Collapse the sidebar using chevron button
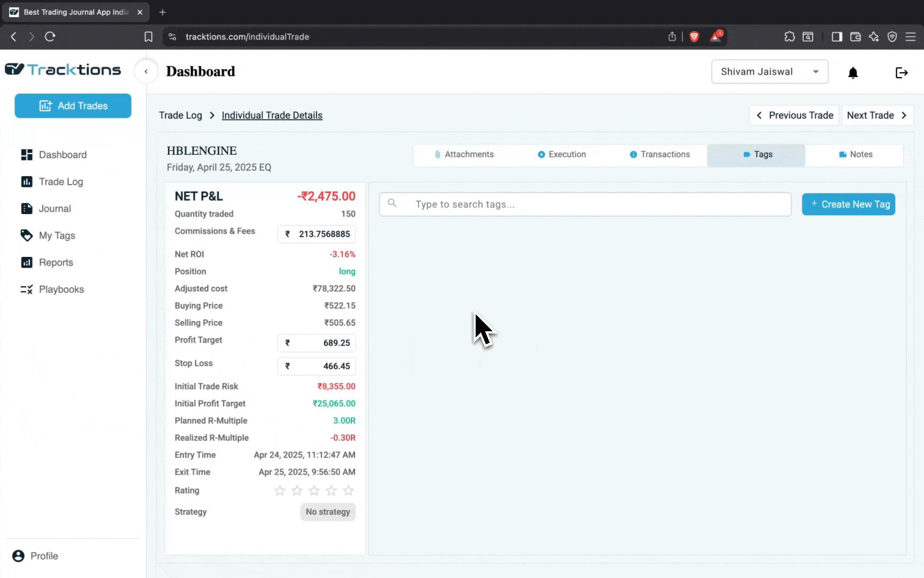The height and width of the screenshot is (578, 924). coord(146,72)
